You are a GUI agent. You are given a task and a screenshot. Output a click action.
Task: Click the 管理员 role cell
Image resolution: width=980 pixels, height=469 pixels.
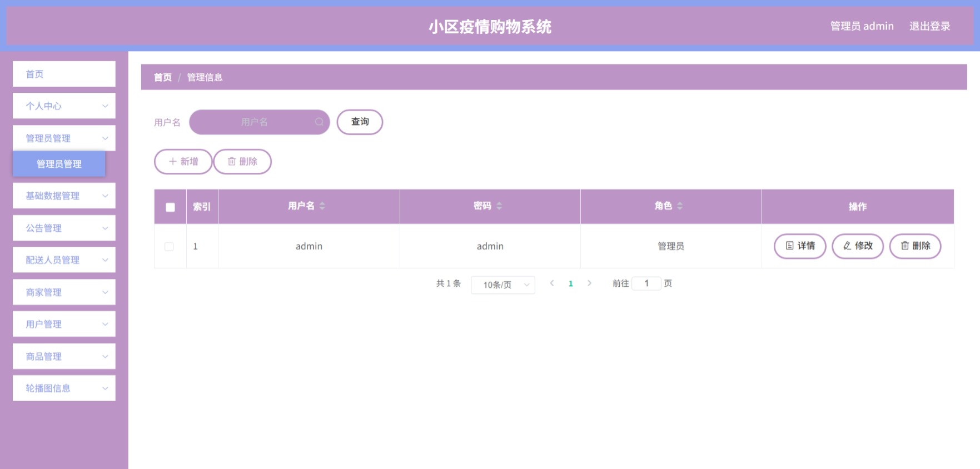click(671, 246)
